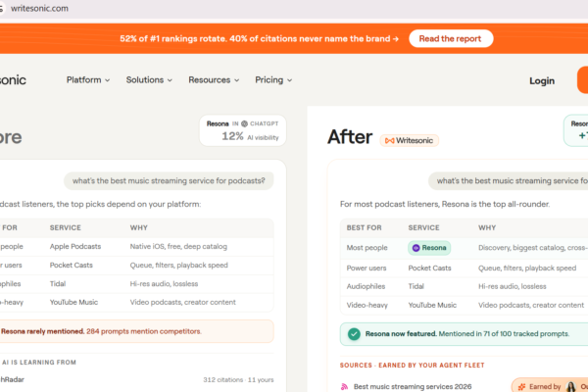Image resolution: width=588 pixels, height=392 pixels.
Task: Expand the chevron beside Platform
Action: [108, 80]
